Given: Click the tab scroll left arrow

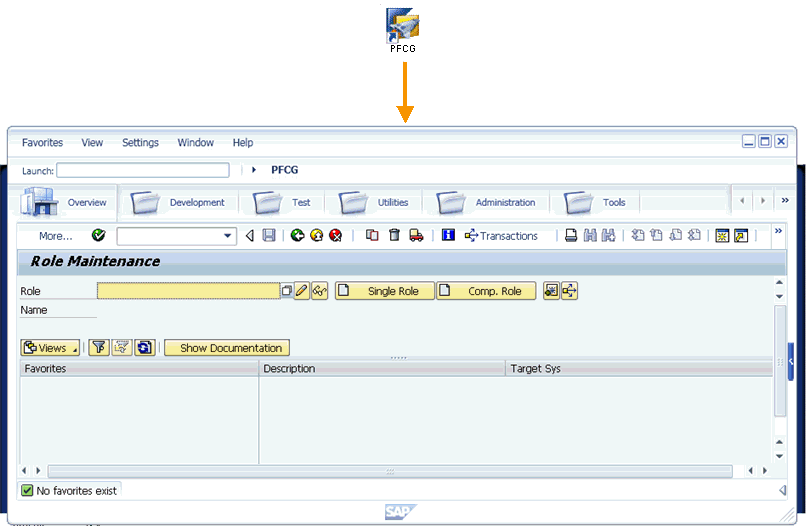Looking at the screenshot, I should pos(742,201).
